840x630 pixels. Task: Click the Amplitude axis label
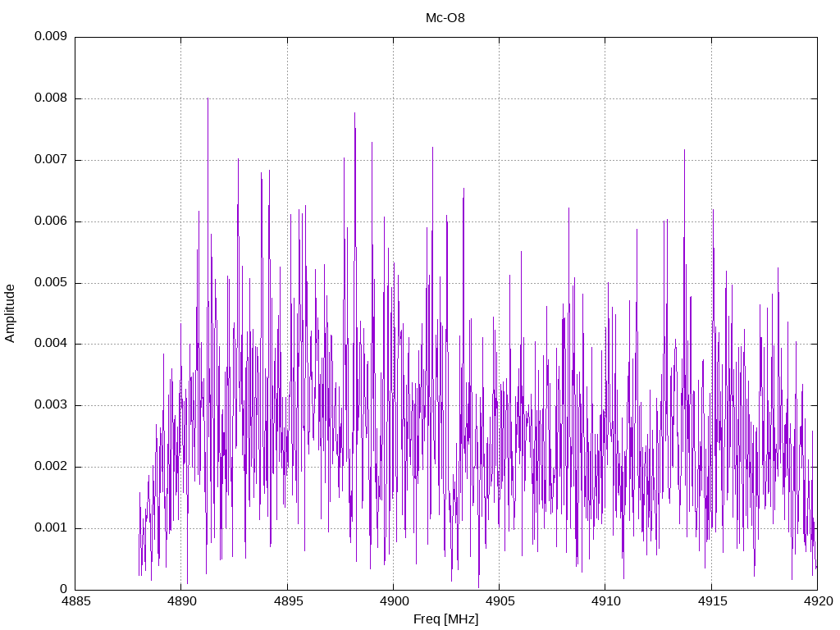click(x=10, y=313)
